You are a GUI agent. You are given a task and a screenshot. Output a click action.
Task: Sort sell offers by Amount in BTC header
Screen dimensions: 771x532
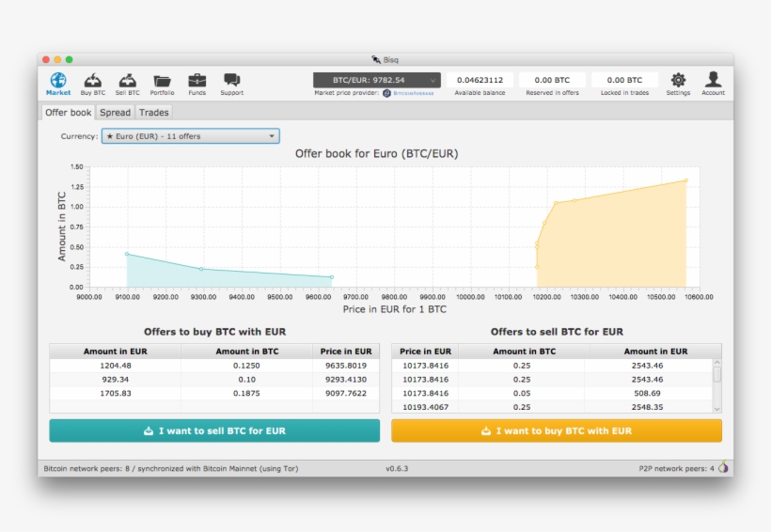524,351
